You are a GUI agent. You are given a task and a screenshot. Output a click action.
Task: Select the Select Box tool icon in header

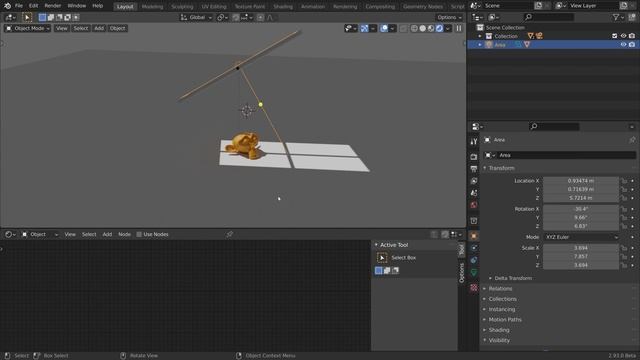27,18
